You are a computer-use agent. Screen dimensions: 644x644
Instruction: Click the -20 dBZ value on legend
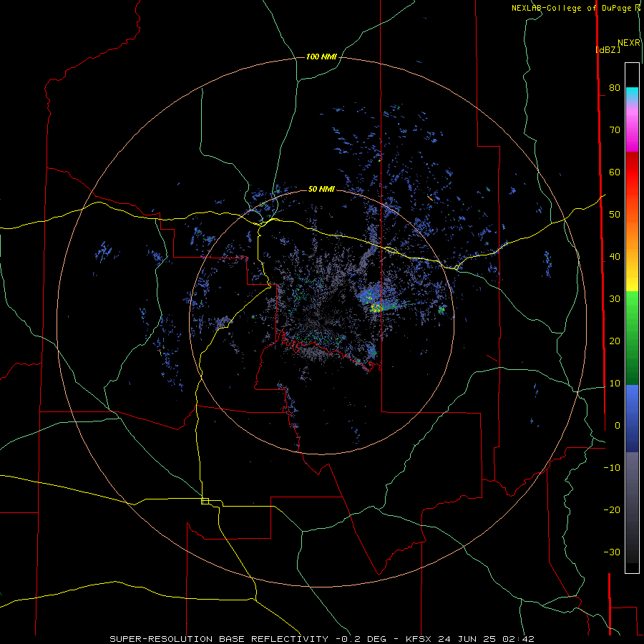click(612, 509)
